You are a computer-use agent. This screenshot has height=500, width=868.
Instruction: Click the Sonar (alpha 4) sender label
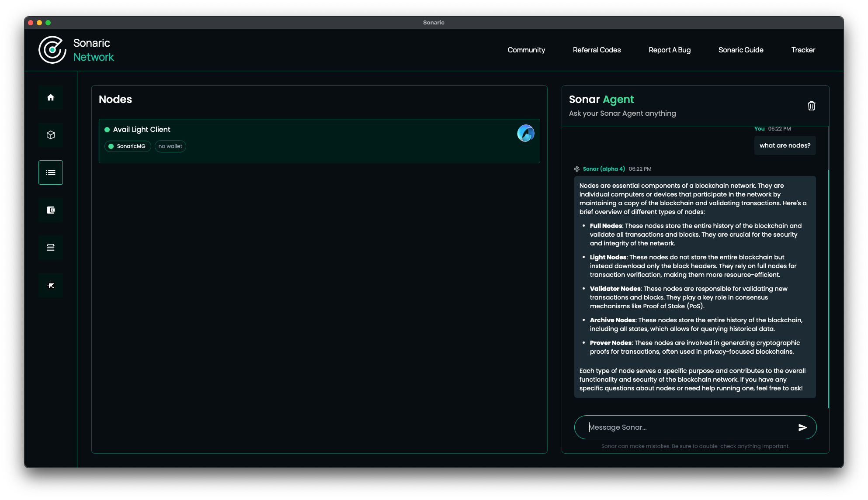604,169
